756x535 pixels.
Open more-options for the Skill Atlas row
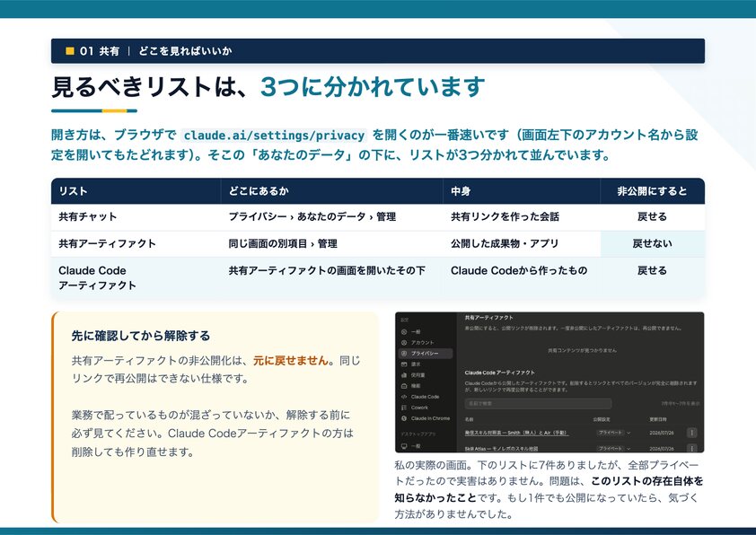coord(692,448)
